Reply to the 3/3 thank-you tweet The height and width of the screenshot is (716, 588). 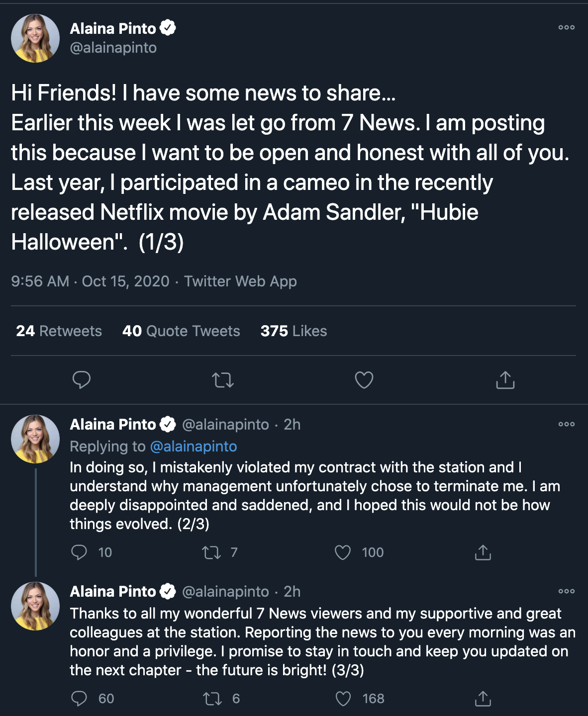tap(80, 699)
